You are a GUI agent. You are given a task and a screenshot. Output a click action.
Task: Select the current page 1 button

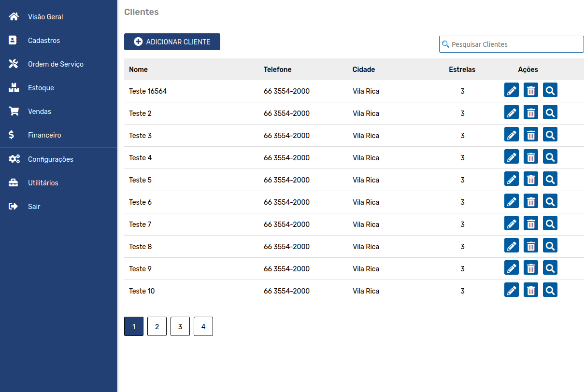click(134, 326)
